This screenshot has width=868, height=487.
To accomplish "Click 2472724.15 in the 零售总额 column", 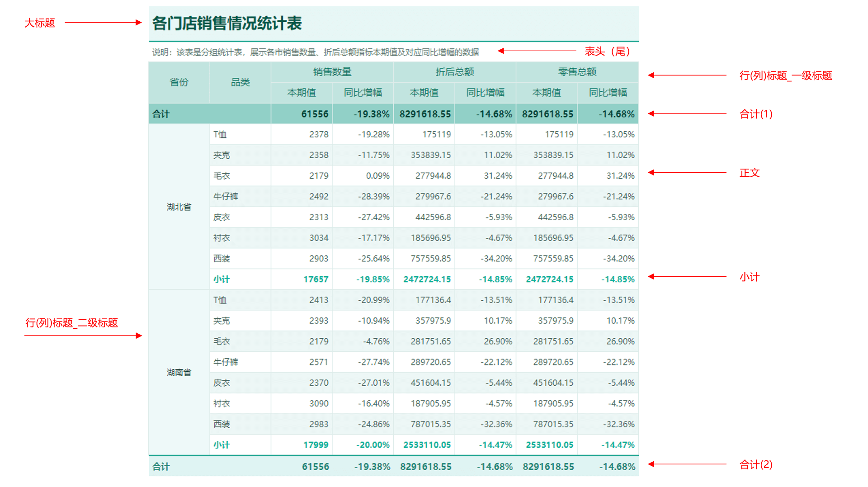I will coord(547,279).
